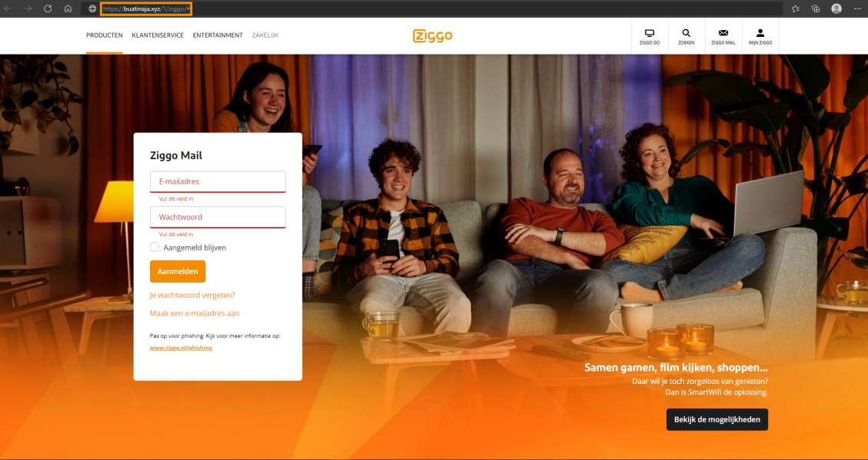
Task: Open the www.ziggo.nl/phishing link
Action: 181,348
